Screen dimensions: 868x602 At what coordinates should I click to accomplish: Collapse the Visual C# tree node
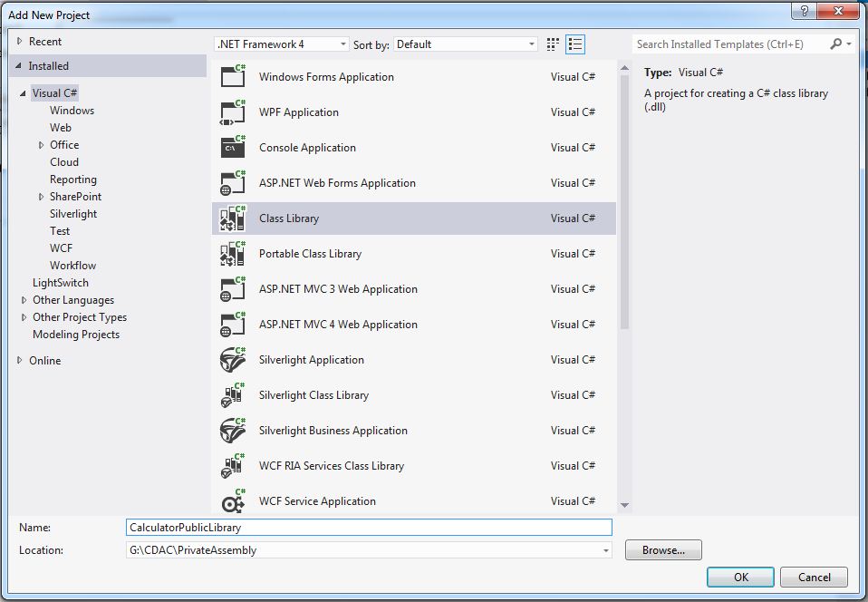click(23, 93)
